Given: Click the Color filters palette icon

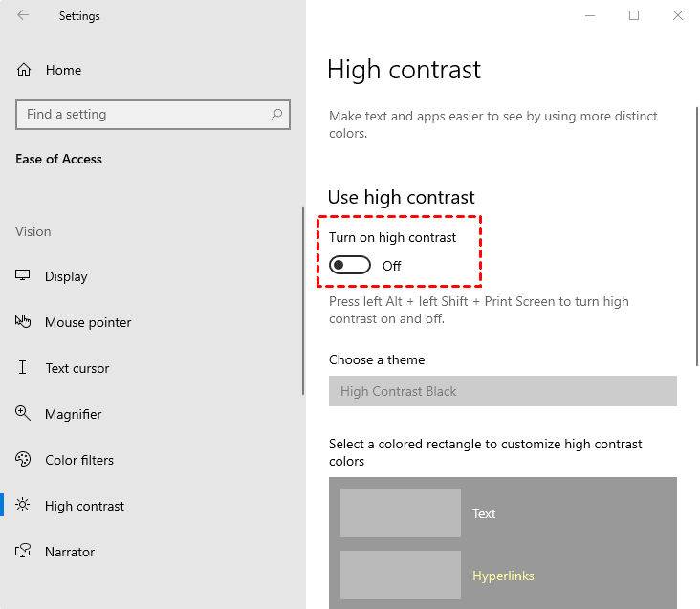Looking at the screenshot, I should click(24, 460).
